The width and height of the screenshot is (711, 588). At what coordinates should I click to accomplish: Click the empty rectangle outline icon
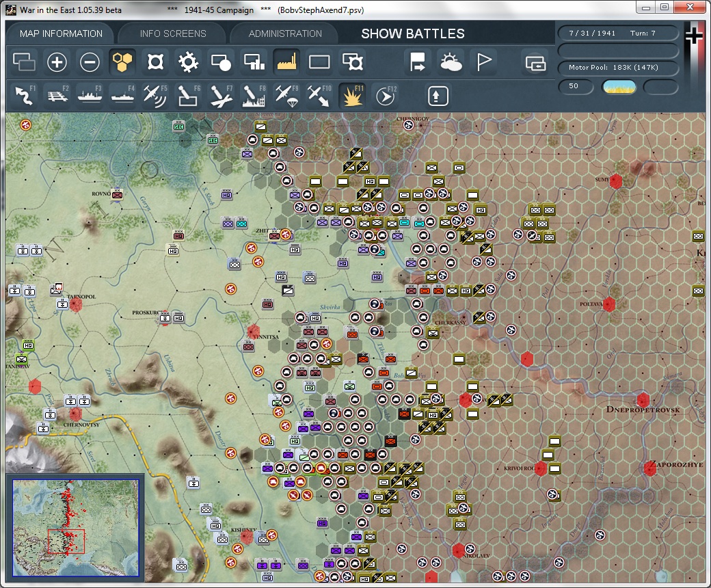(319, 62)
